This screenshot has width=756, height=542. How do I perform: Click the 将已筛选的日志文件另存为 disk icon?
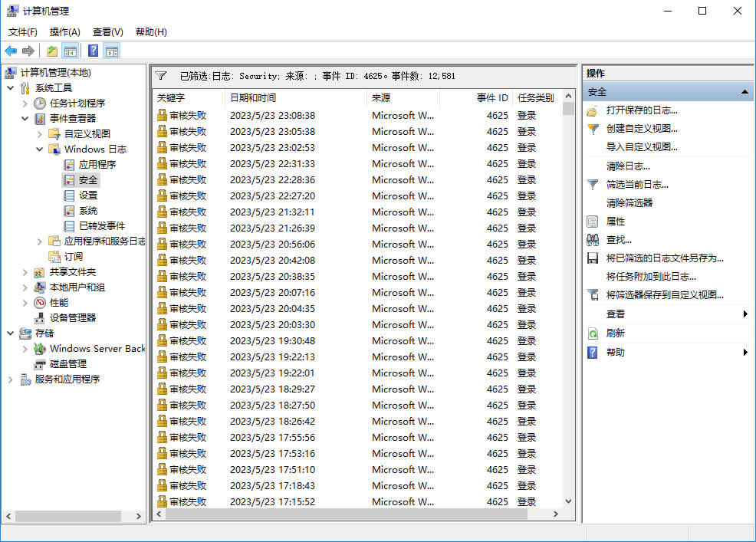pyautogui.click(x=593, y=257)
